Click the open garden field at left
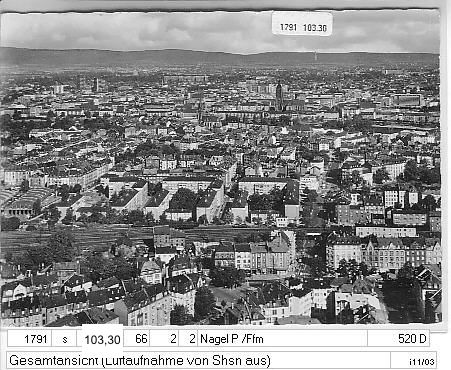 coord(67,238)
